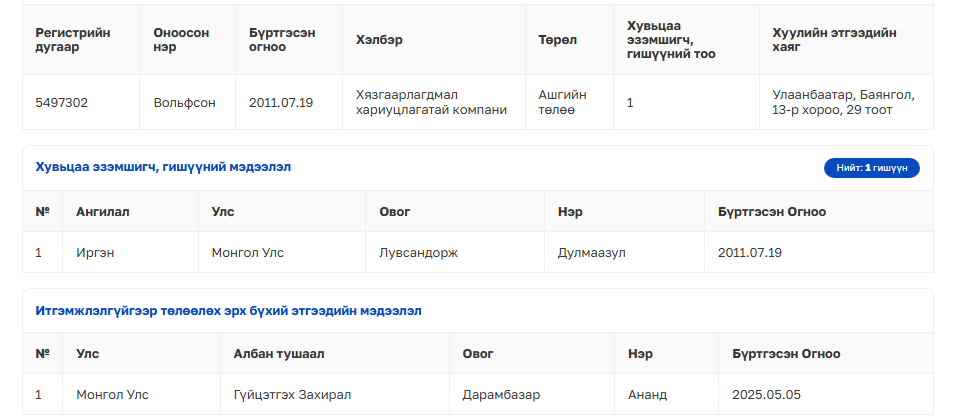Select the date 2025.05.05 cell
The image size is (956, 420).
click(x=766, y=394)
